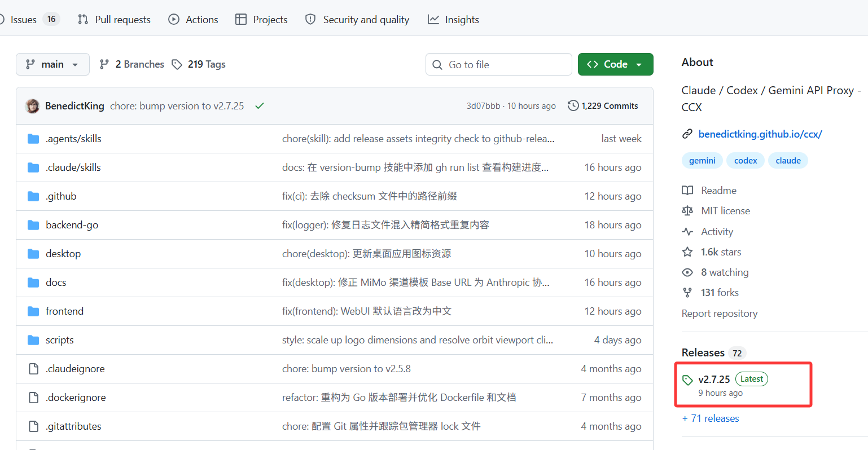Focus the Go to file search field
Viewport: 868px width, 450px height.
coord(499,64)
